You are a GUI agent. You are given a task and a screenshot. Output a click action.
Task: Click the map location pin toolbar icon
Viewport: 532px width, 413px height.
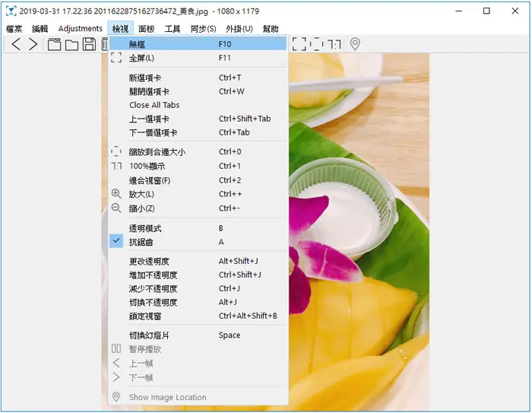(355, 44)
